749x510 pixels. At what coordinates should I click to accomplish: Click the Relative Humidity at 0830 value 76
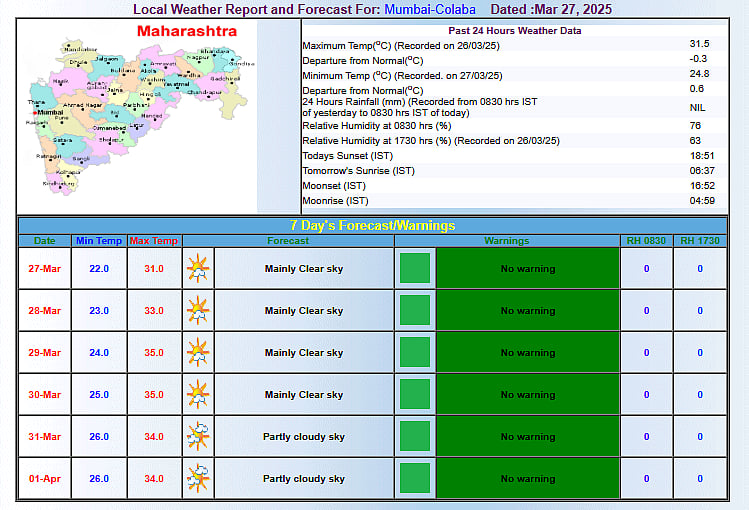[695, 126]
